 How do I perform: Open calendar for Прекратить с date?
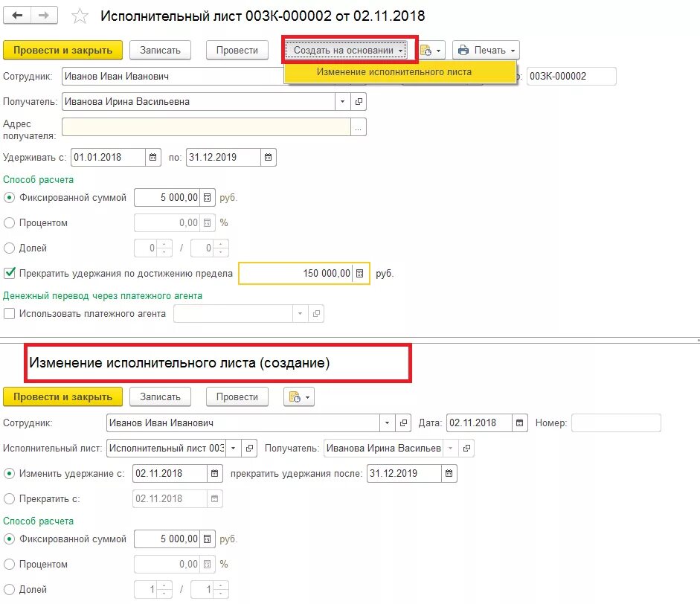(x=214, y=498)
